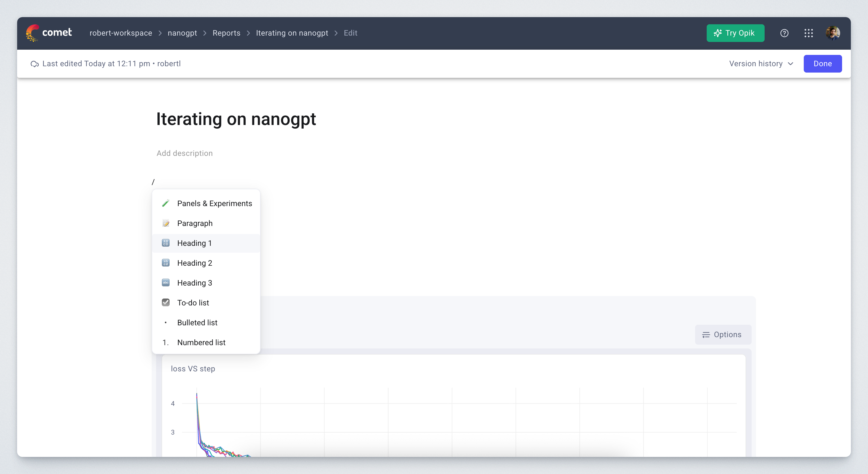Viewport: 868px width, 474px height.
Task: Click the To-do list checkbox icon
Action: 165,302
